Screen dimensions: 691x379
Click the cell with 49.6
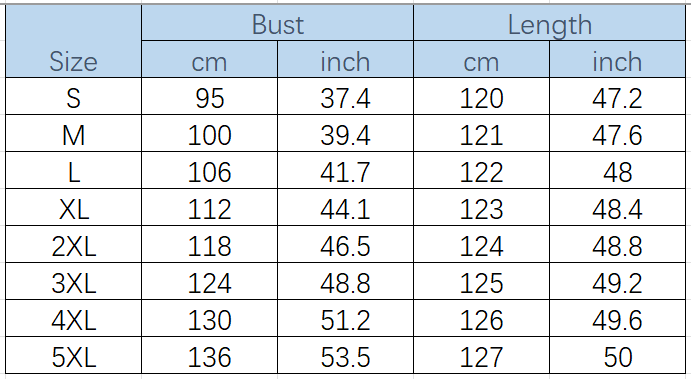[617, 319]
